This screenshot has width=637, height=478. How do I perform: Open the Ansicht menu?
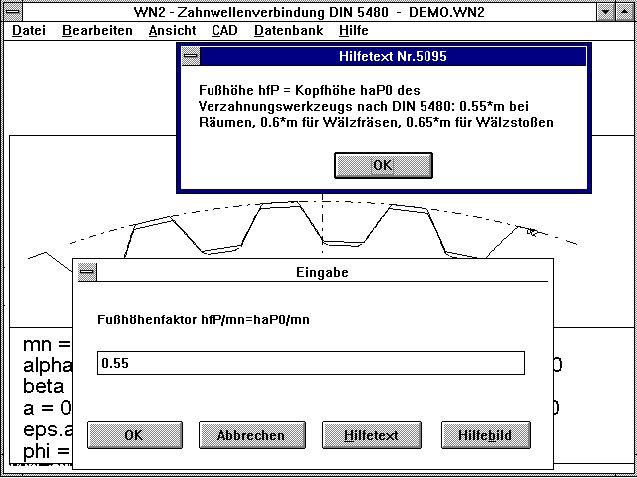coord(172,31)
